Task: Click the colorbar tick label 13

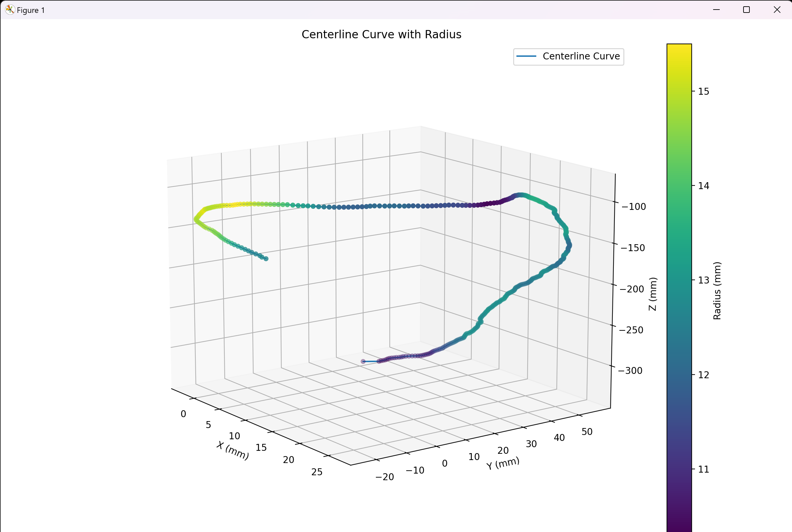Action: [x=704, y=280]
